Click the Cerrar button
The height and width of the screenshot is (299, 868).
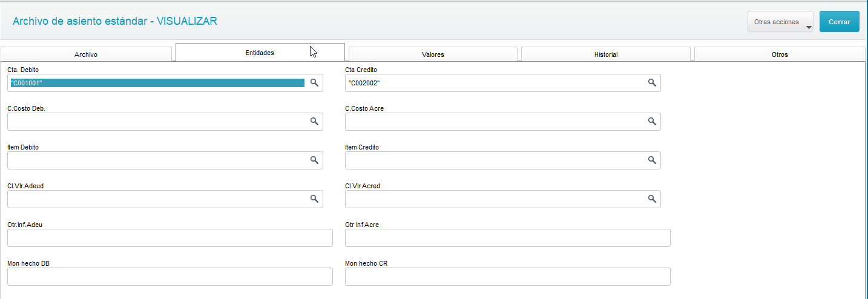pos(840,21)
